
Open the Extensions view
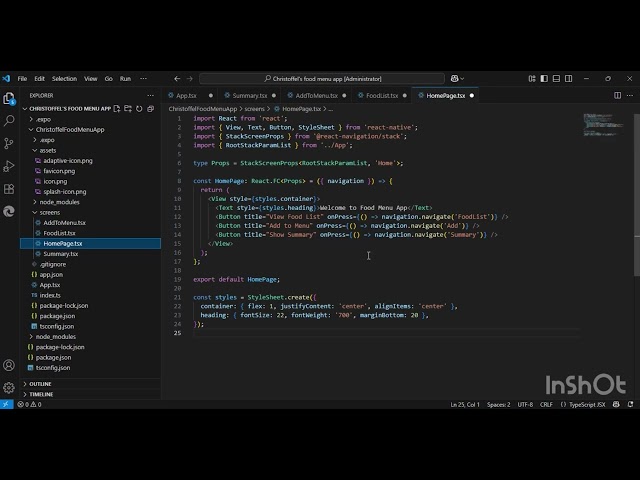(9, 189)
